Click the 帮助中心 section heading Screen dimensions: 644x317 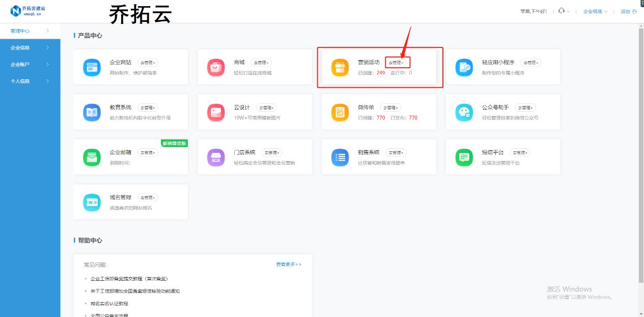(x=90, y=241)
